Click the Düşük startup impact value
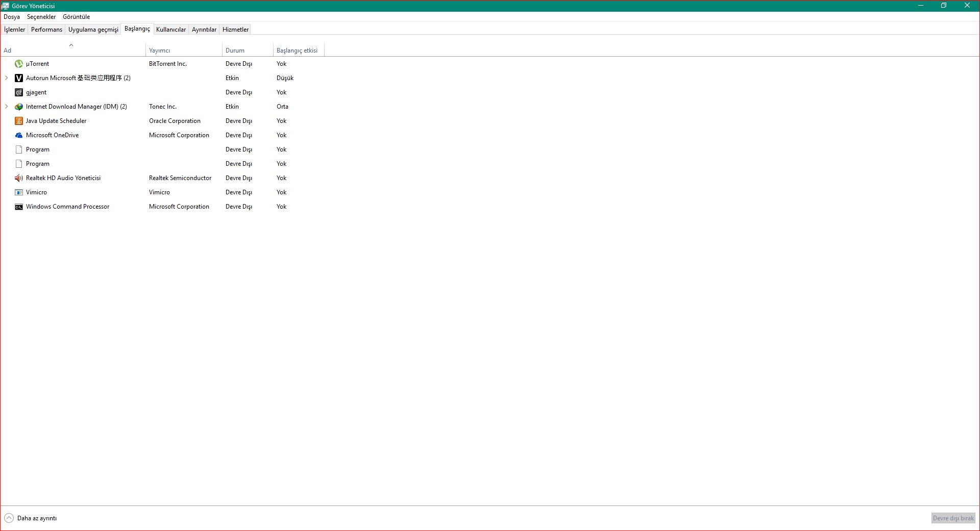980x531 pixels. [285, 78]
